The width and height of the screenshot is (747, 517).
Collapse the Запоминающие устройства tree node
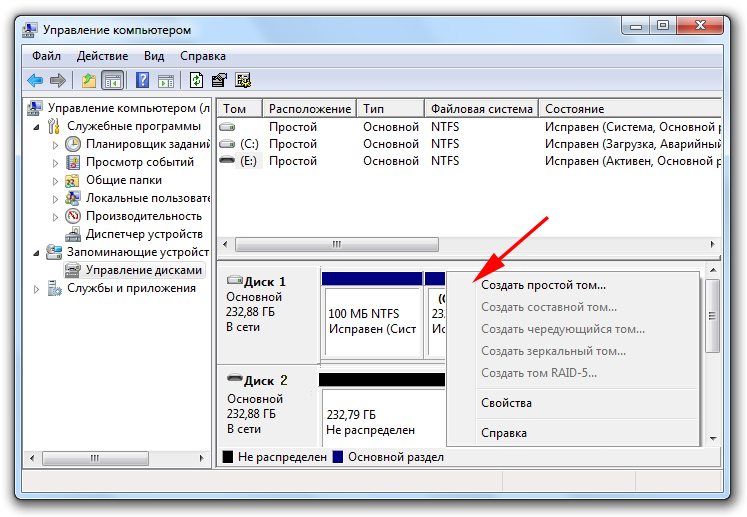(38, 253)
